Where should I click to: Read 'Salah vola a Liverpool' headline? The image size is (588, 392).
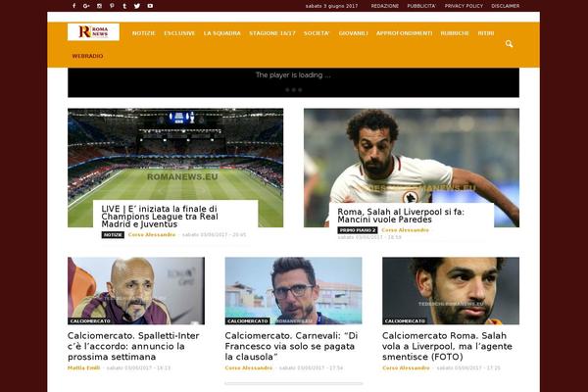tap(447, 346)
